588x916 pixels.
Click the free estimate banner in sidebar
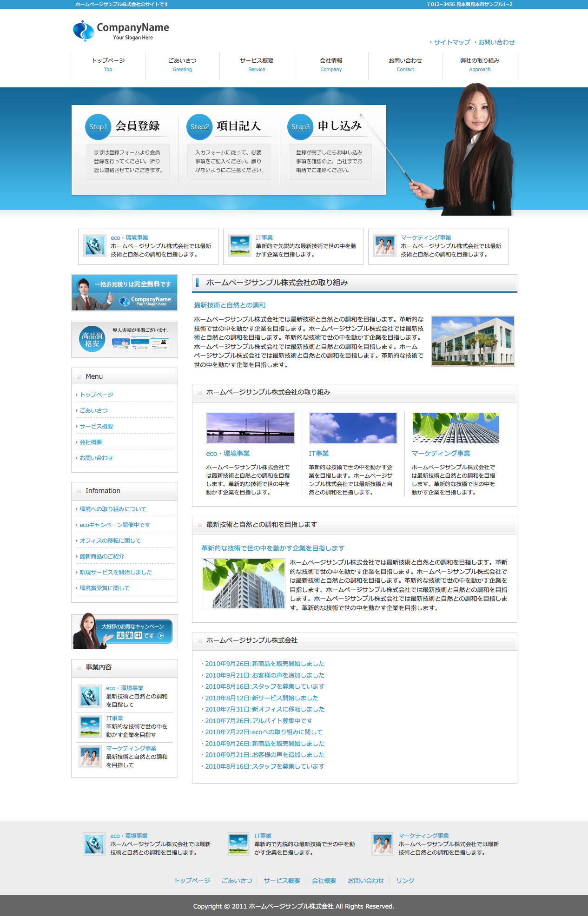pos(125,293)
